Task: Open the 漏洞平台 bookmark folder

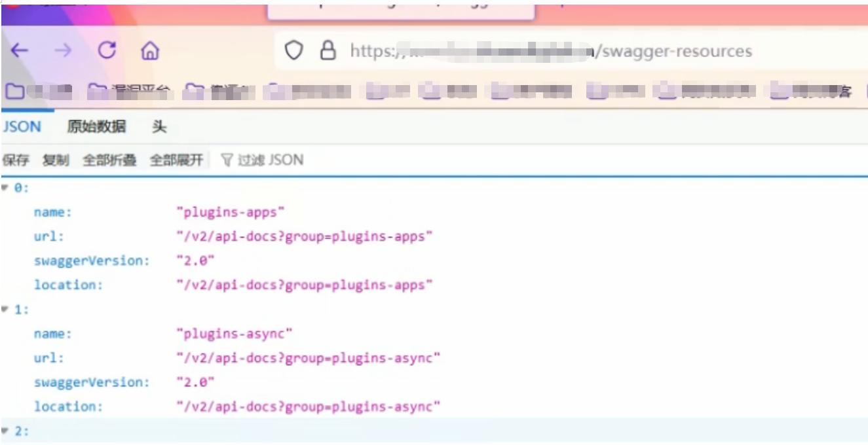Action: [x=130, y=92]
